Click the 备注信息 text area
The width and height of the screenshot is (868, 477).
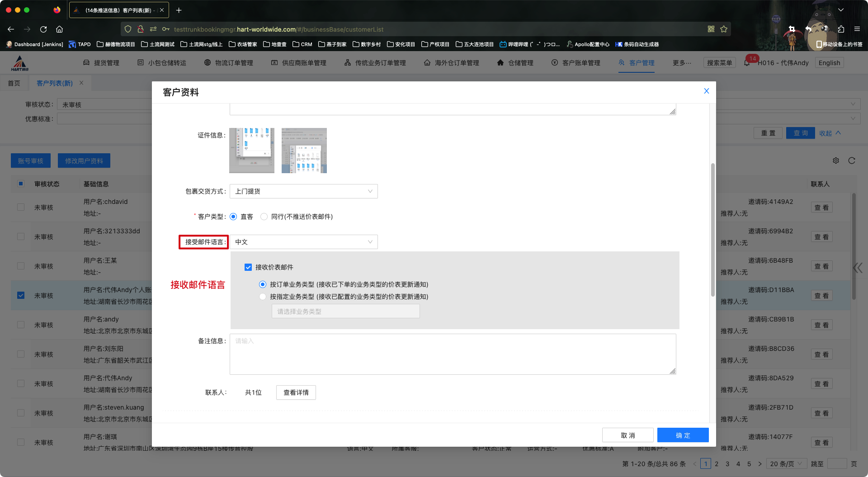click(x=453, y=354)
